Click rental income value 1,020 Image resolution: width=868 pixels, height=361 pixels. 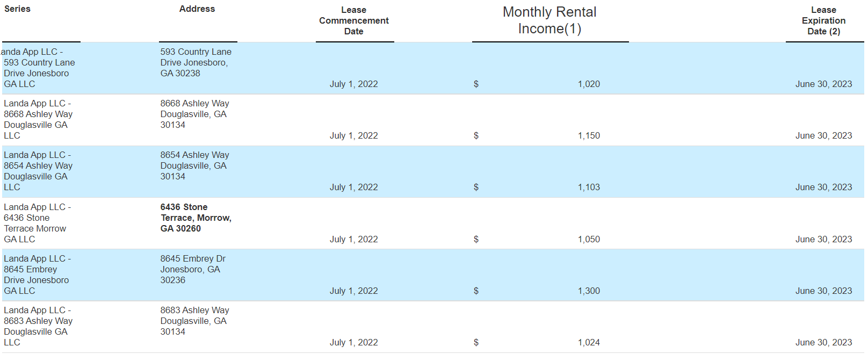click(x=589, y=84)
